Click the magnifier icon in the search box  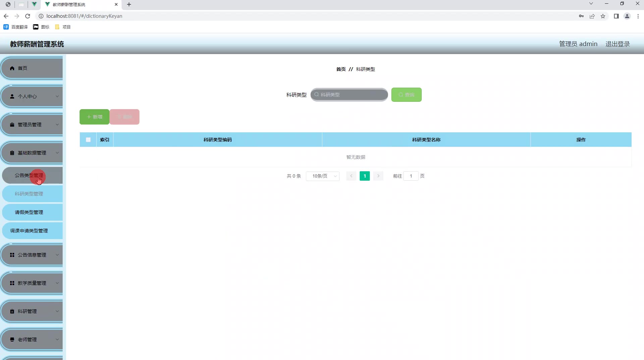click(316, 95)
